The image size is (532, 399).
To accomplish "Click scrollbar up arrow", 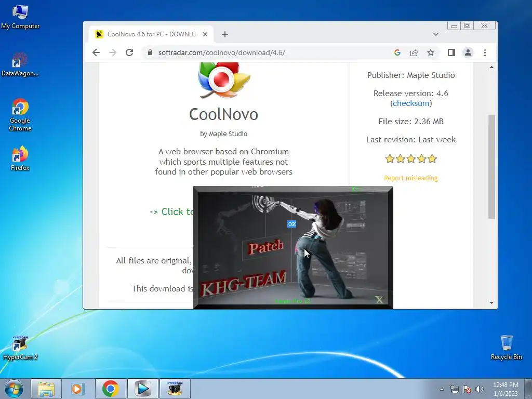I will tap(491, 67).
